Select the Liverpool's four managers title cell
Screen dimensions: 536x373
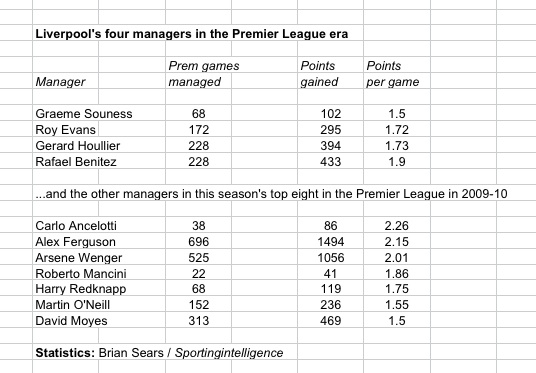(x=192, y=34)
